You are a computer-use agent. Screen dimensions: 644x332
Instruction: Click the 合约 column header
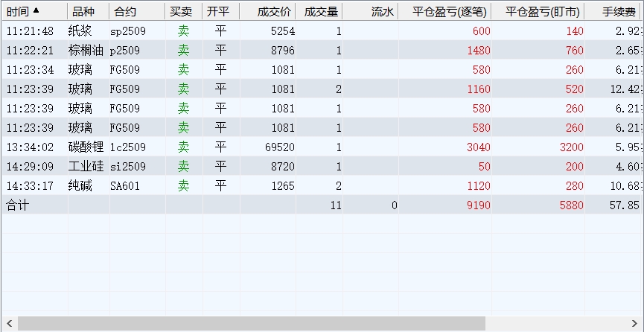(x=137, y=12)
